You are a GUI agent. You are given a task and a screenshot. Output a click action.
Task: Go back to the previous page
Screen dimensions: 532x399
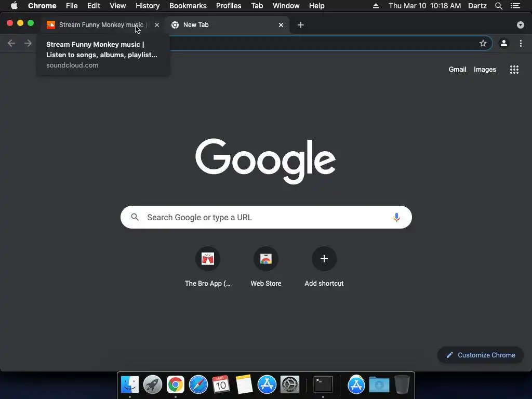(x=11, y=43)
